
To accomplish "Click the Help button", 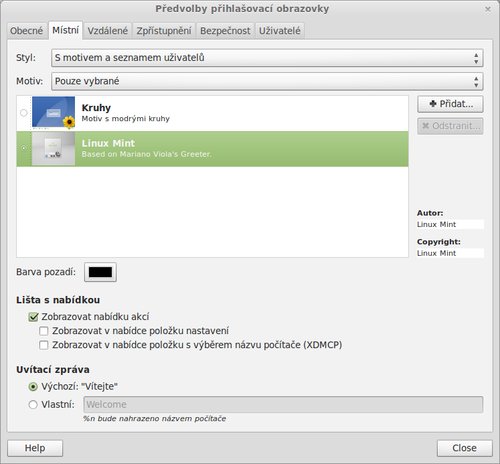I will (x=35, y=448).
